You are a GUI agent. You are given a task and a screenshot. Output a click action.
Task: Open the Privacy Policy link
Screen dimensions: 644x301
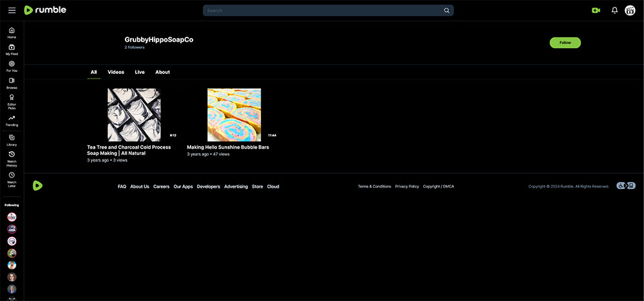point(407,186)
